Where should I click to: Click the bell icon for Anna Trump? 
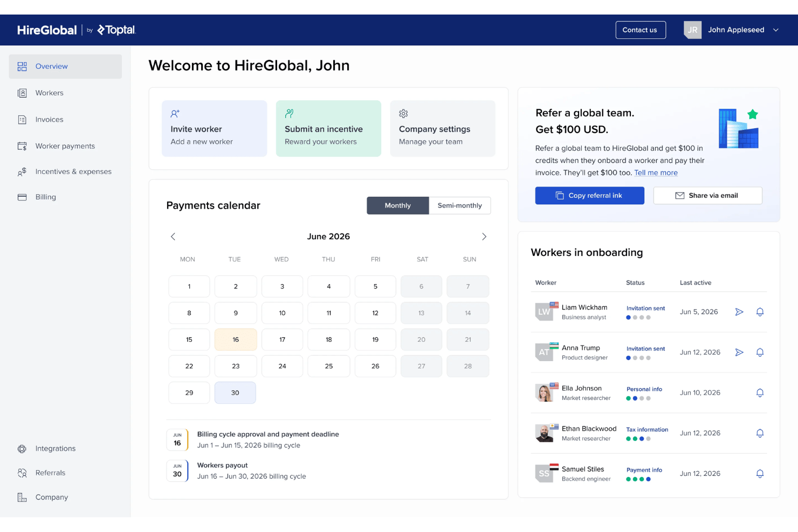click(760, 353)
